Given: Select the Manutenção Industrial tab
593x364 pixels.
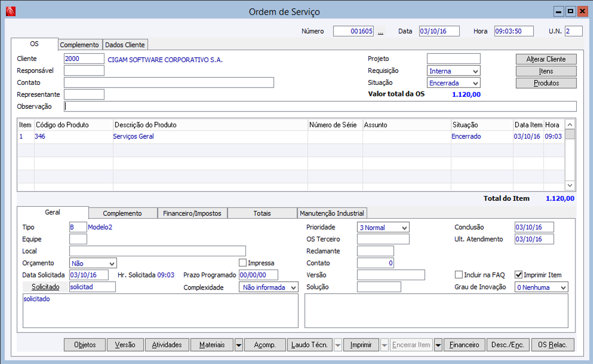Looking at the screenshot, I should (x=332, y=213).
